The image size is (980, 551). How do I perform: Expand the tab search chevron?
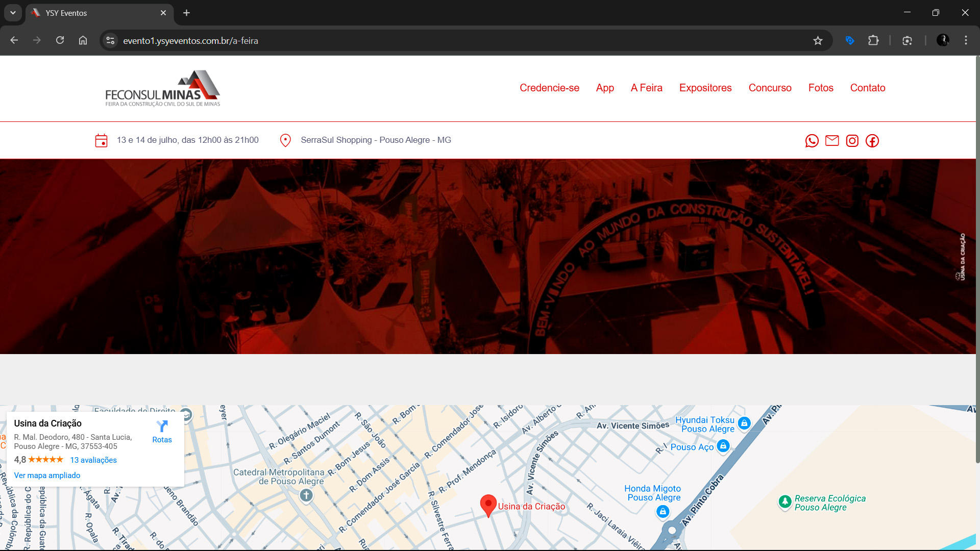coord(13,13)
